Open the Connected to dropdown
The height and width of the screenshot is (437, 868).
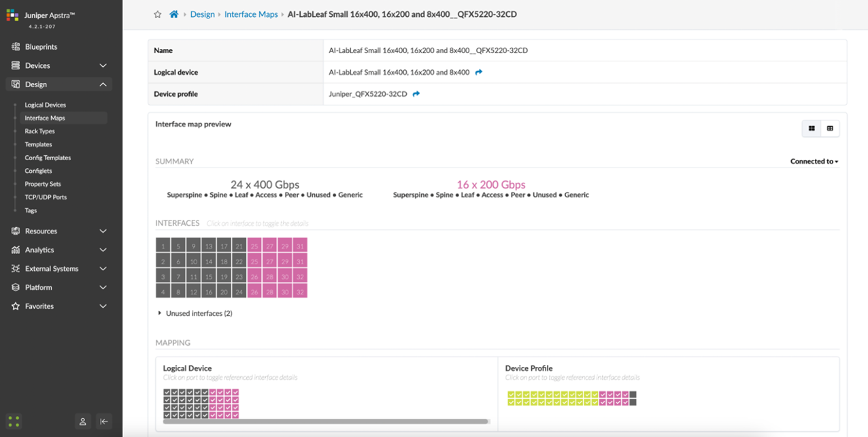[814, 161]
